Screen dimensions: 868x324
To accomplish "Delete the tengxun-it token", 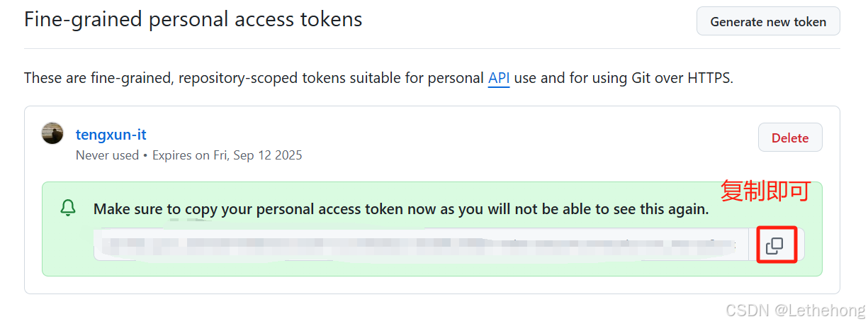I will [x=789, y=138].
